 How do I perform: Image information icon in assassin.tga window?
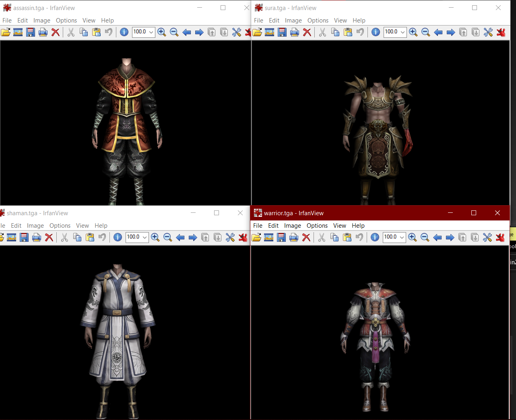pyautogui.click(x=124, y=32)
